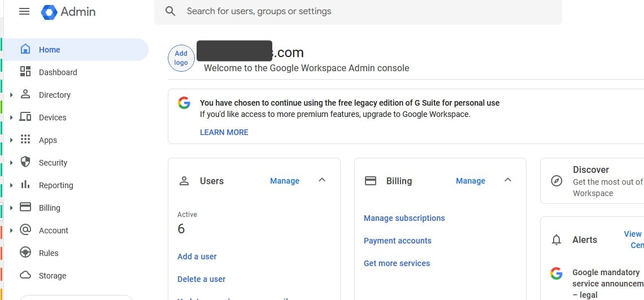
Task: Click the Alerts bell icon
Action: (x=556, y=240)
